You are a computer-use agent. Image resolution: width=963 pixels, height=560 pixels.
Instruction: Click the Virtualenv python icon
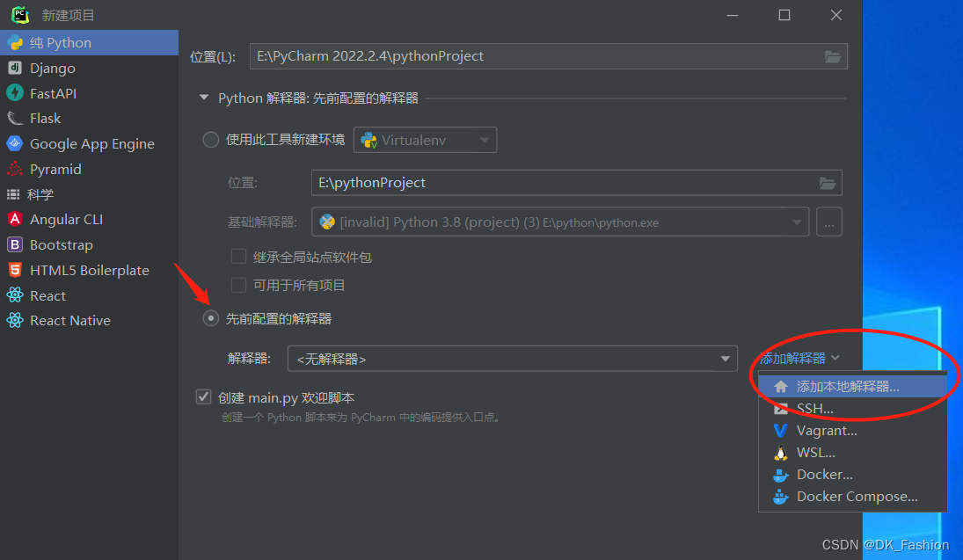coord(369,141)
